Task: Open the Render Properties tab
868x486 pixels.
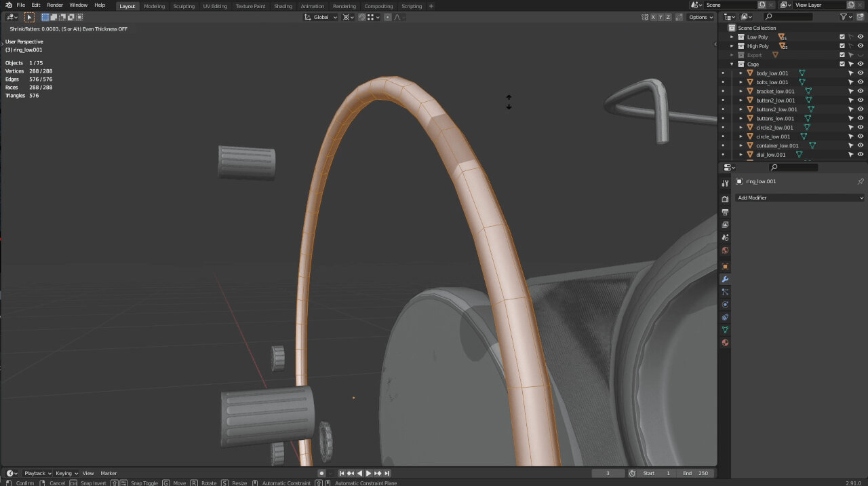Action: (x=725, y=199)
